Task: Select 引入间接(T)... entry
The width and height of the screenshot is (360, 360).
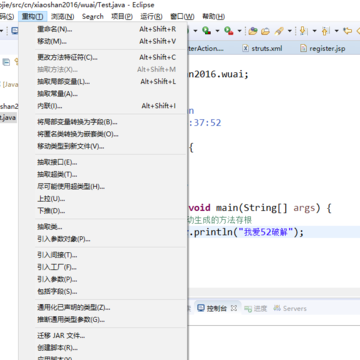Action: pyautogui.click(x=103, y=255)
